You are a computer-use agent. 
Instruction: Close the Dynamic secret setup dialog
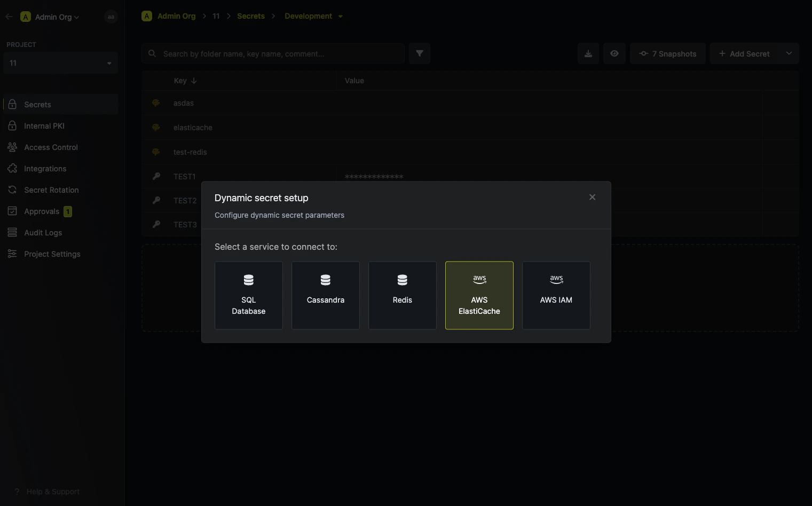(592, 197)
